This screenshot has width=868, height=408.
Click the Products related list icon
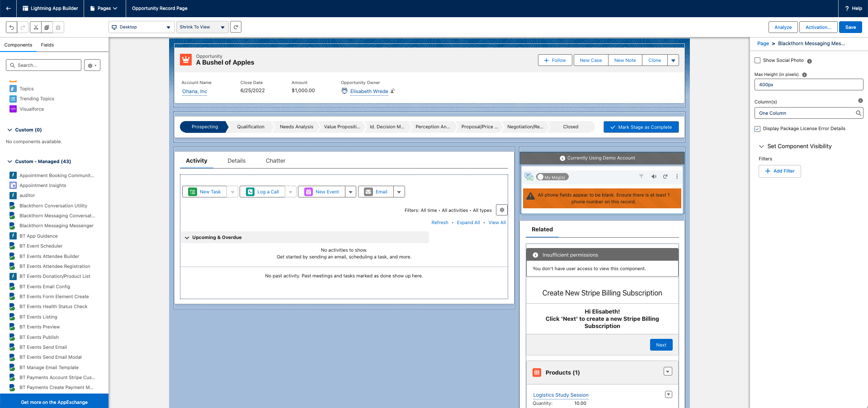click(537, 372)
